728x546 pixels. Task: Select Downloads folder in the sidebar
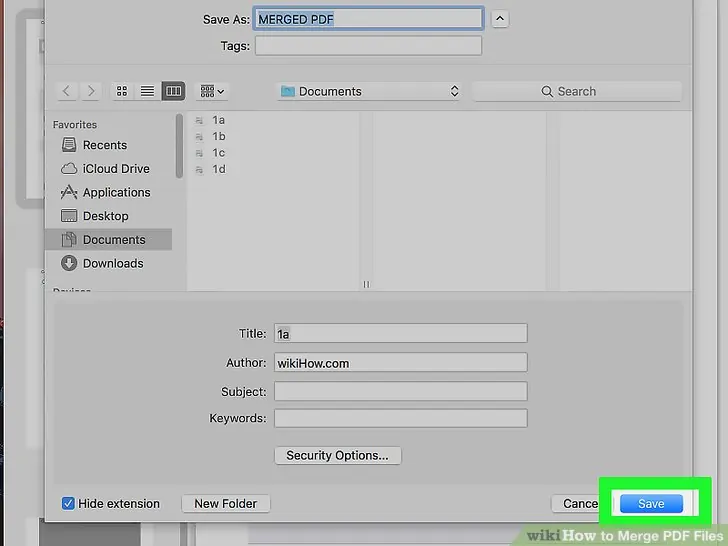[x=112, y=263]
